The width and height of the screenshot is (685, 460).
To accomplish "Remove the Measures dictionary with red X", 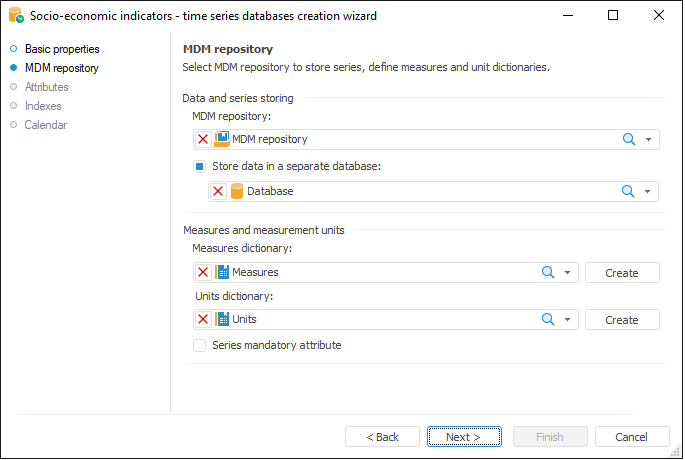I will click(203, 272).
